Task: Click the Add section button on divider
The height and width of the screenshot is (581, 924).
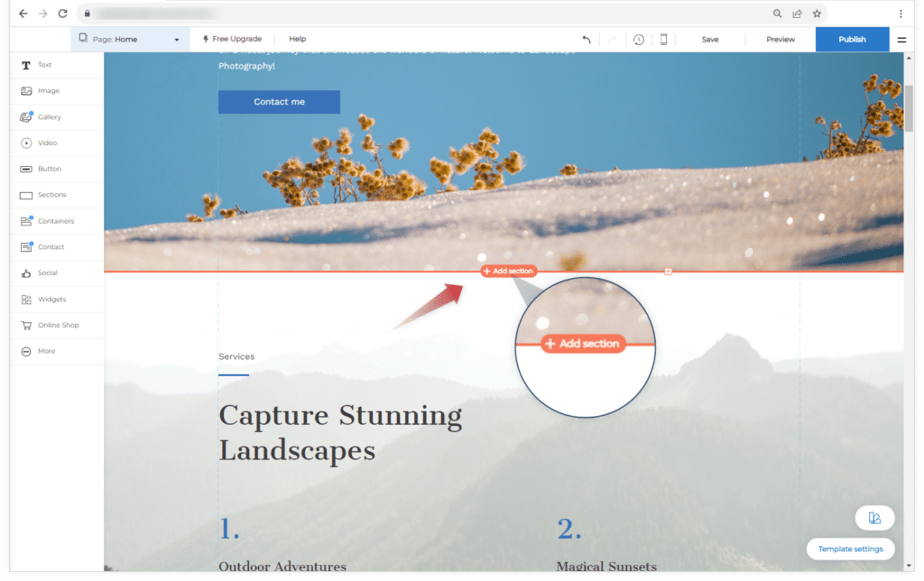Action: pos(509,271)
